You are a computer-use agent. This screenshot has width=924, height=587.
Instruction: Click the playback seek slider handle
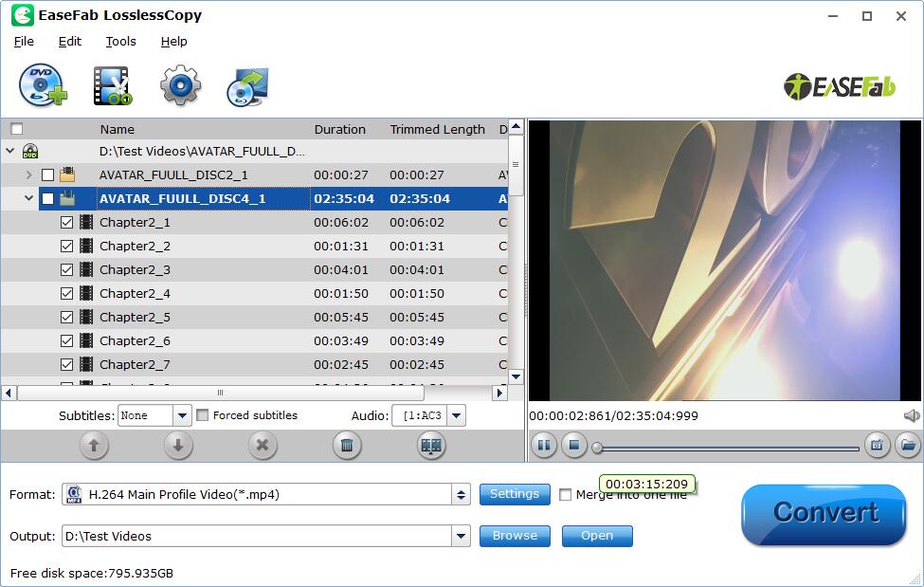[x=597, y=448]
